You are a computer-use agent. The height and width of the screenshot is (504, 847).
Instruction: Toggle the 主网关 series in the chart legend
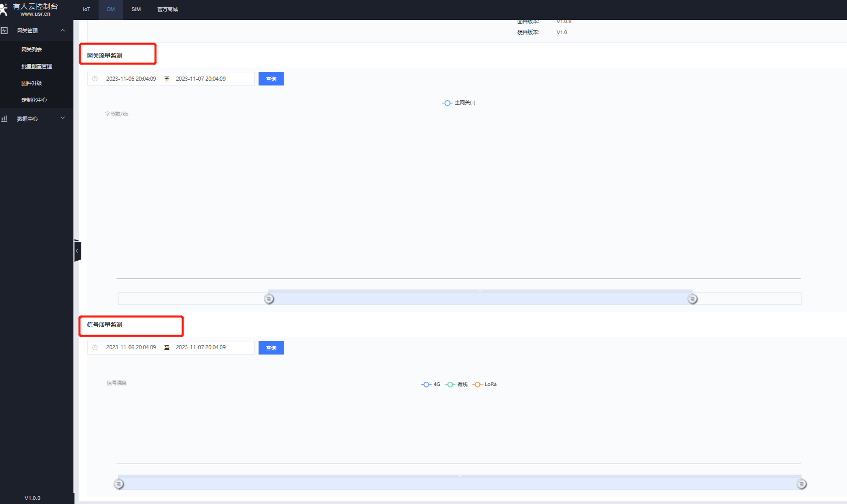pos(459,103)
